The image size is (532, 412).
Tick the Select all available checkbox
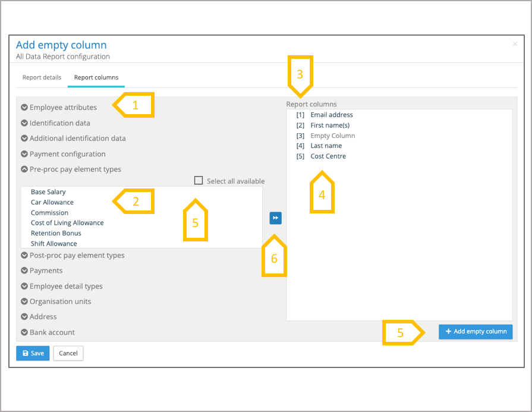[199, 181]
